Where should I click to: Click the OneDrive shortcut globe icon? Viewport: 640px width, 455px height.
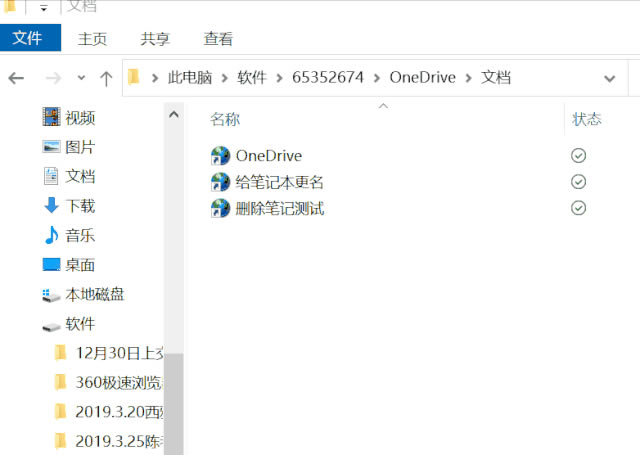(220, 155)
